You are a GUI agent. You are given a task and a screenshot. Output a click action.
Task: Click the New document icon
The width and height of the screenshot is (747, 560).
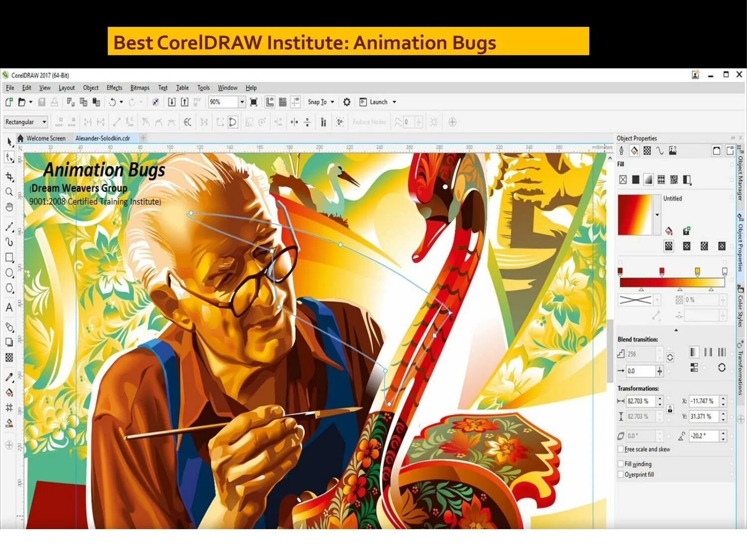pyautogui.click(x=8, y=102)
